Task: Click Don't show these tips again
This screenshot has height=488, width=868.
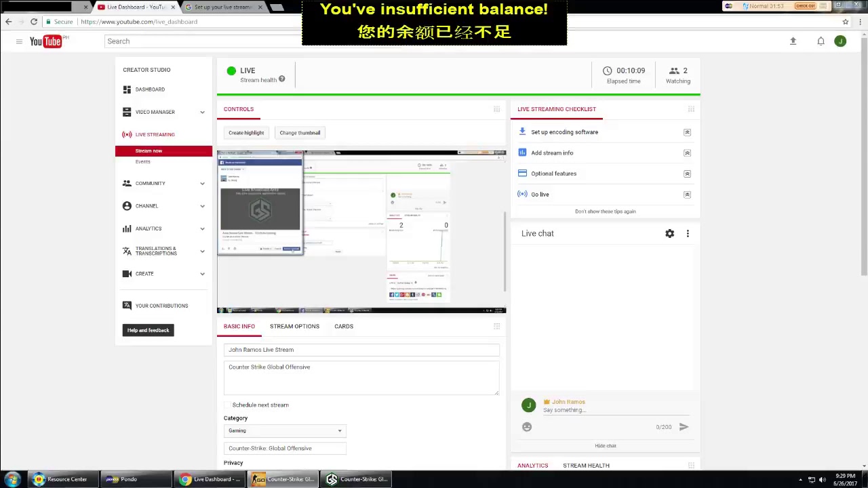Action: pyautogui.click(x=606, y=211)
